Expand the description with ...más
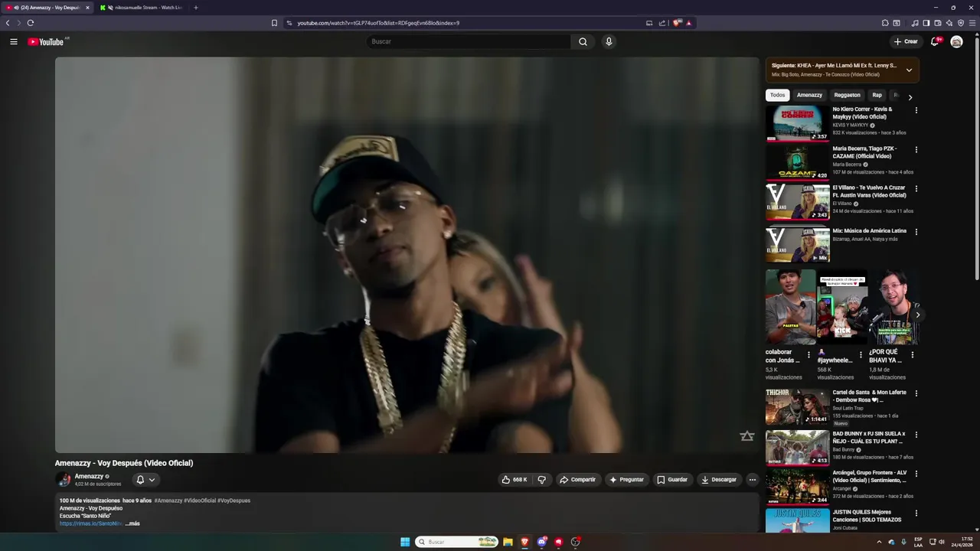 pos(132,523)
